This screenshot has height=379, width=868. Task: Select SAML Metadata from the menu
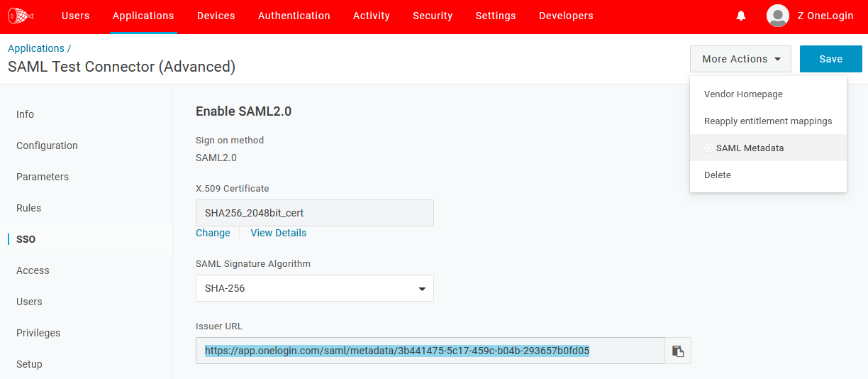[x=750, y=148]
